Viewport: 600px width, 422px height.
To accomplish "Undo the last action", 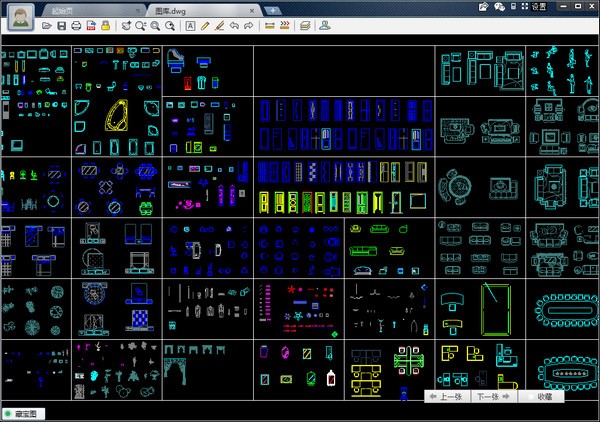I will 234,26.
